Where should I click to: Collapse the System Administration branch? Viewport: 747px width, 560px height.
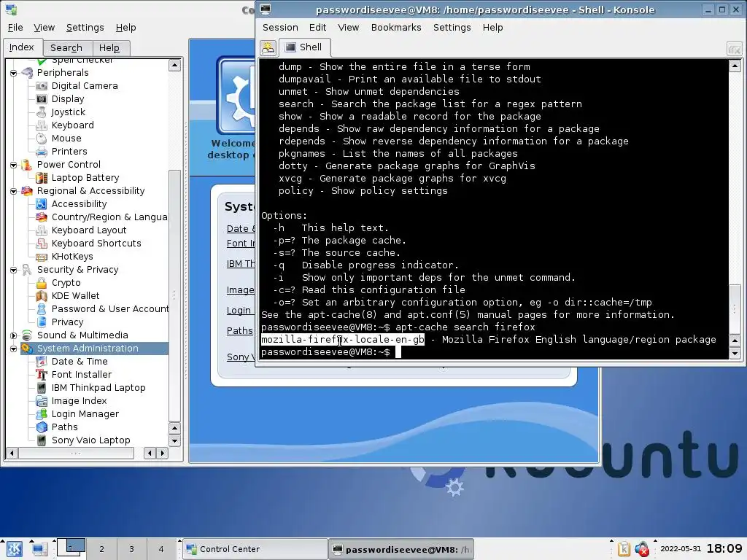click(13, 349)
